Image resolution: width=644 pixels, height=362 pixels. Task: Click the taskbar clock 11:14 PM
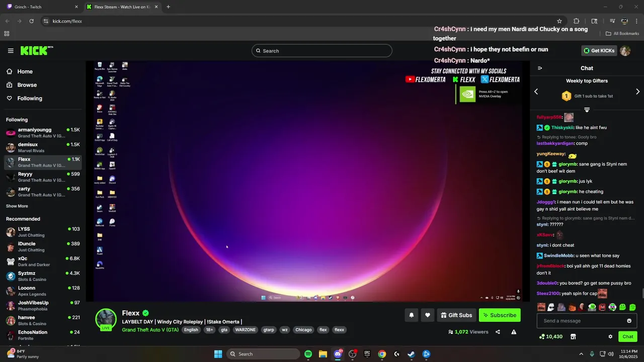(629, 354)
